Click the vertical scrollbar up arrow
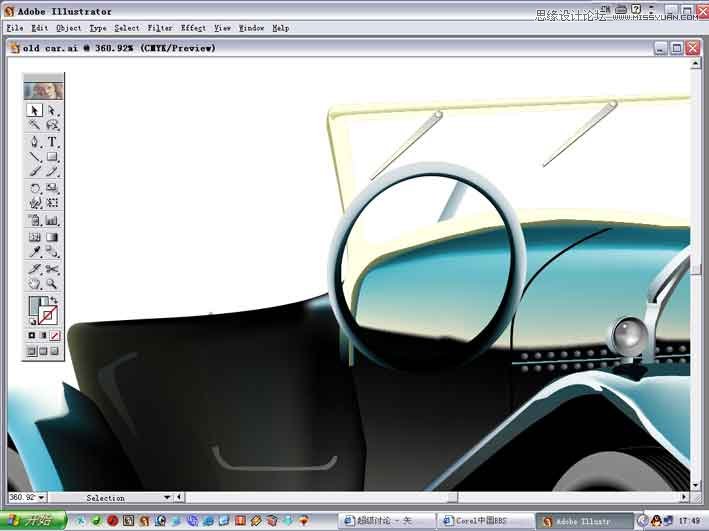The width and height of the screenshot is (709, 531). click(x=695, y=65)
